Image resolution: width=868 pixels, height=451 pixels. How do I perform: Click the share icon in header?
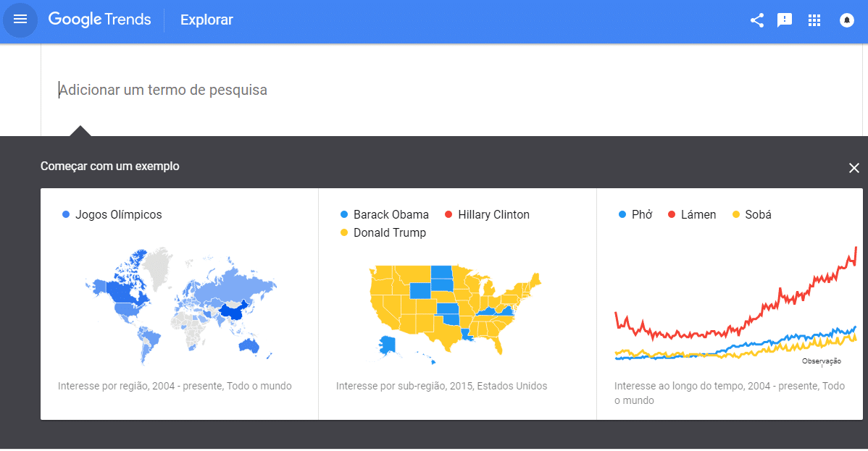coord(756,20)
